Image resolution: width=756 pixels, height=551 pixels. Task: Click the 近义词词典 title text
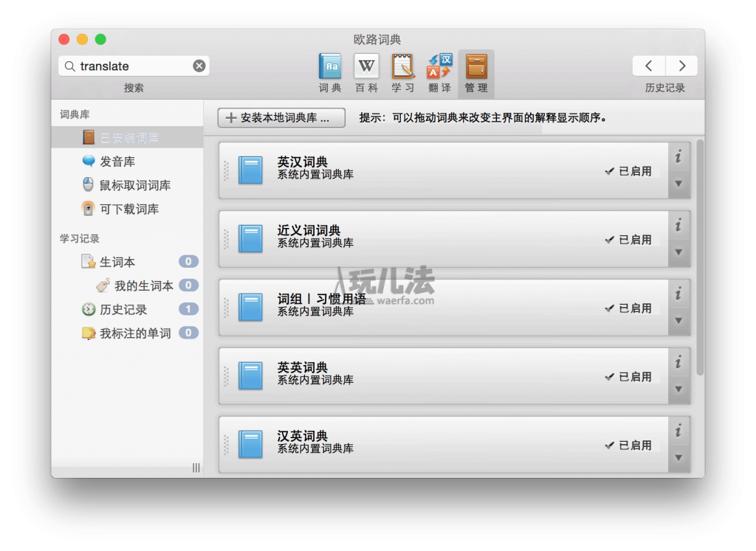click(309, 230)
